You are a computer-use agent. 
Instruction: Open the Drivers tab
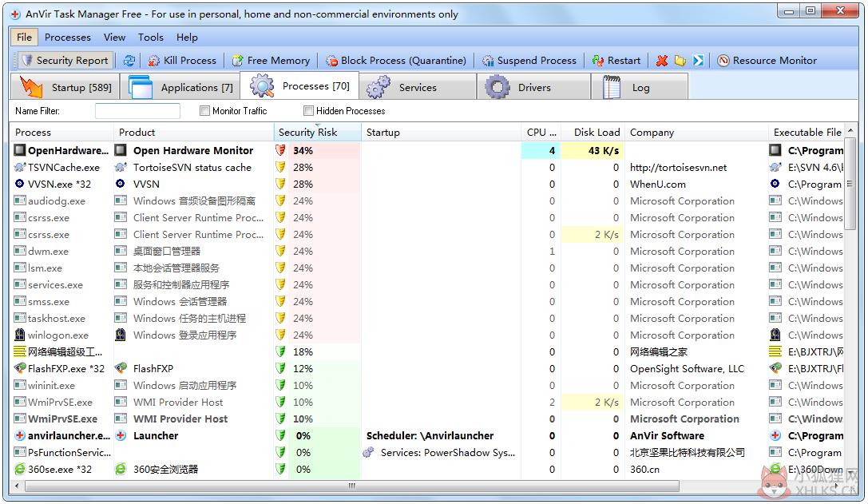click(534, 87)
